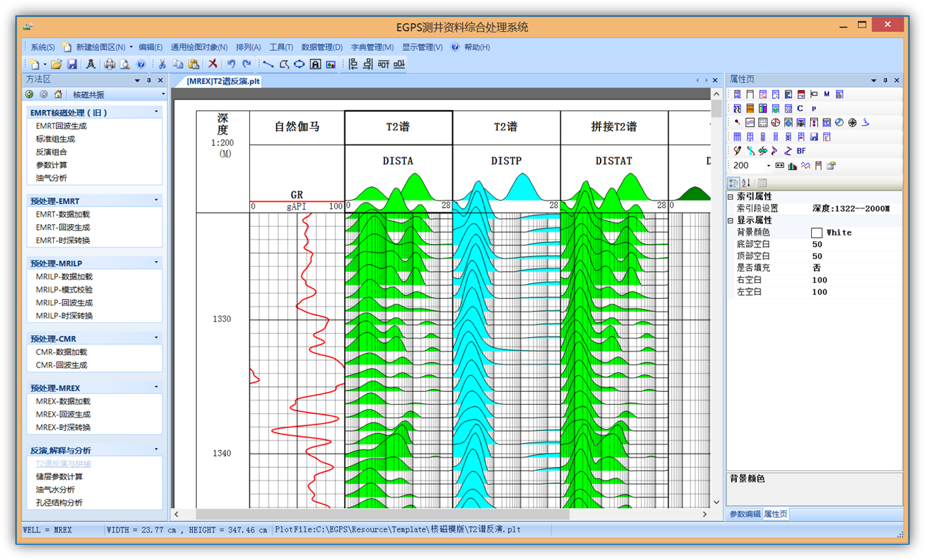Click the Open file folder toolbar icon
The image size is (925, 560).
(56, 64)
